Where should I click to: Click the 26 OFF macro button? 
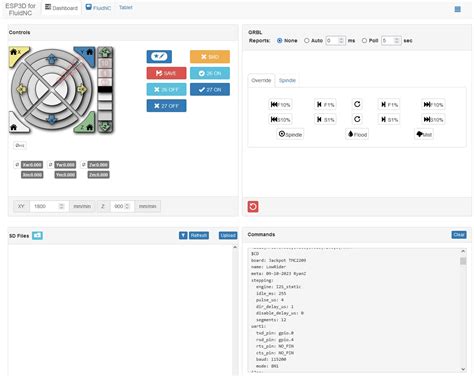166,89
